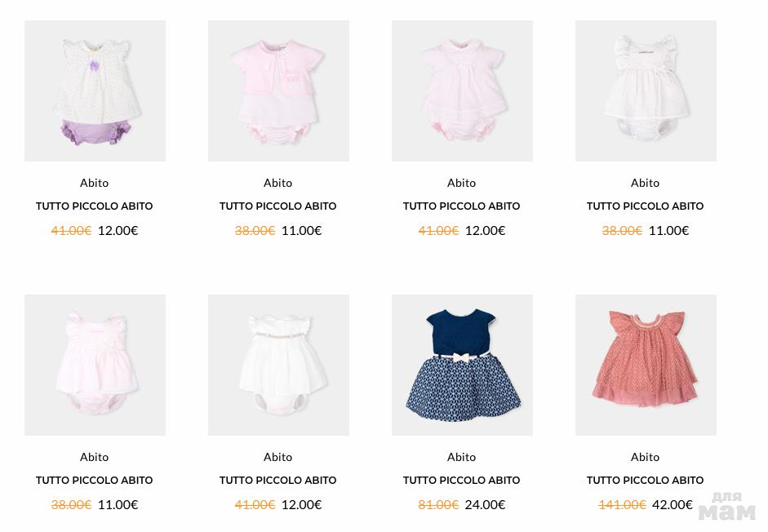Click the Abito label under coral tulle dress
Screen dimensions: 768x532
click(645, 456)
